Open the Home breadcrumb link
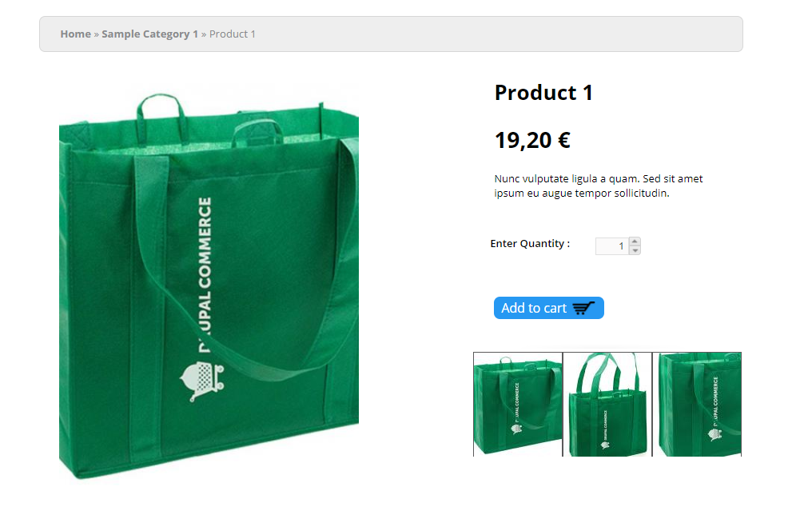The height and width of the screenshot is (519, 812). tap(76, 34)
